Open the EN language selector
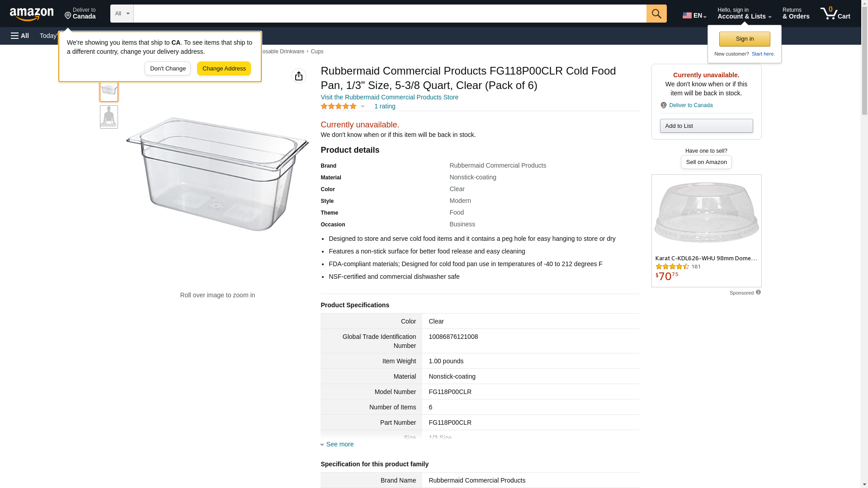 pyautogui.click(x=694, y=15)
